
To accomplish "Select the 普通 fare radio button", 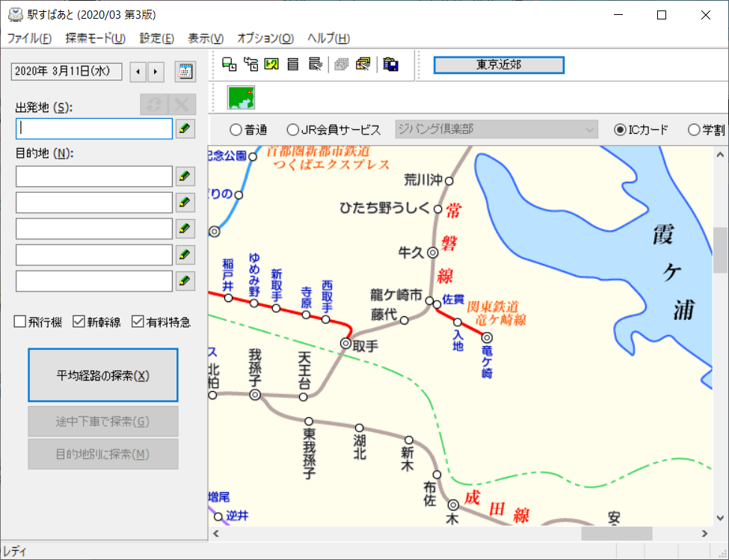I will (236, 129).
